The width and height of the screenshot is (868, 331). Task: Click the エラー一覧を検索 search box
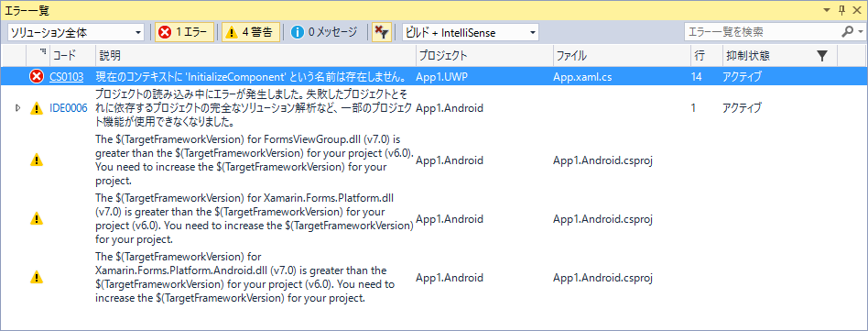click(762, 33)
